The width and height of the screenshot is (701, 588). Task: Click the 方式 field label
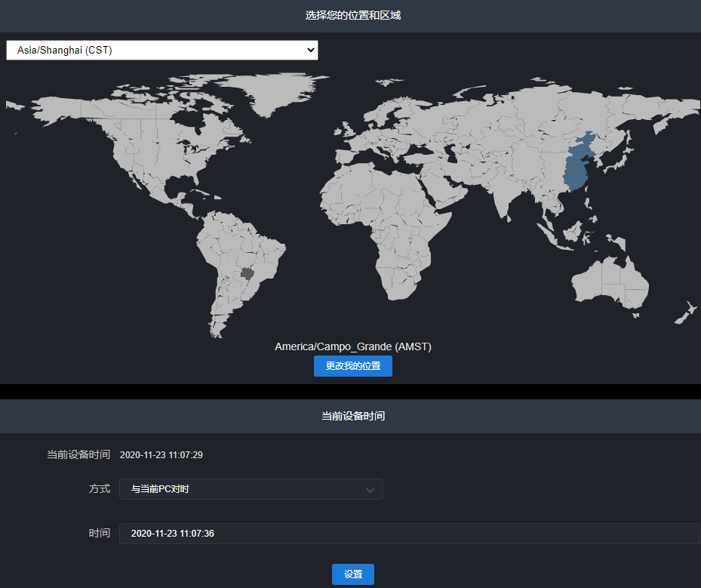click(100, 488)
